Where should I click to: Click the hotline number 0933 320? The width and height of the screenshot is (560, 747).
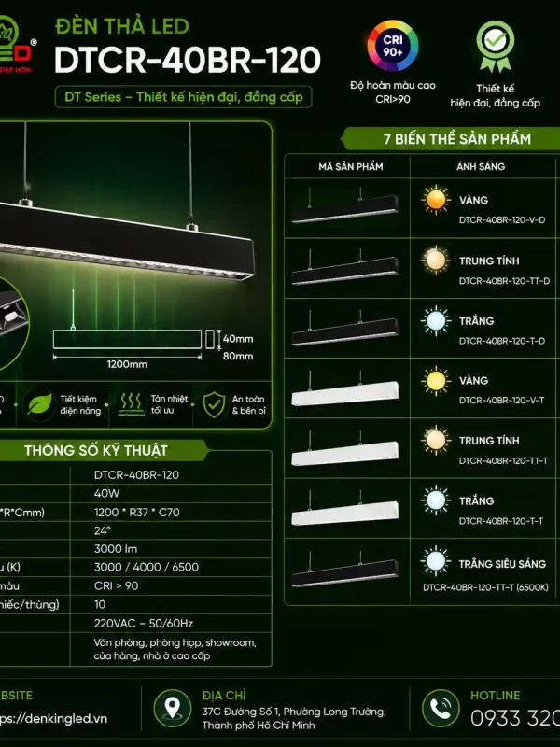point(515,718)
